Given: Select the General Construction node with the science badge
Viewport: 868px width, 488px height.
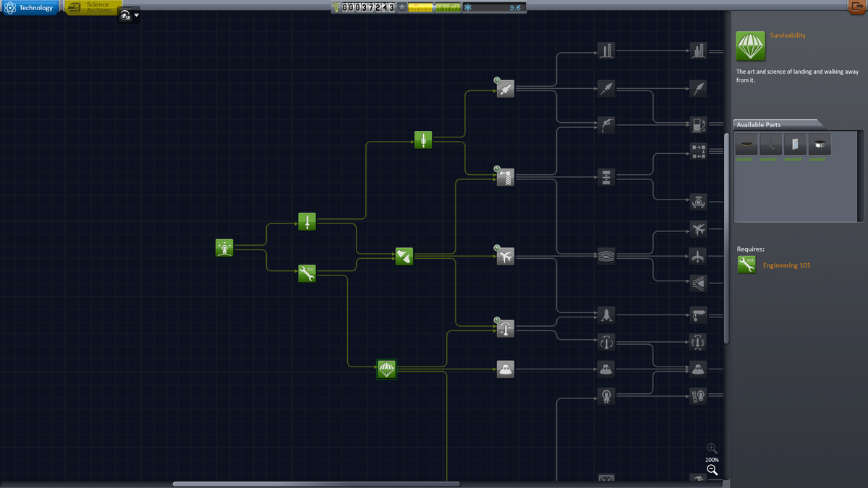Looking at the screenshot, I should click(506, 177).
